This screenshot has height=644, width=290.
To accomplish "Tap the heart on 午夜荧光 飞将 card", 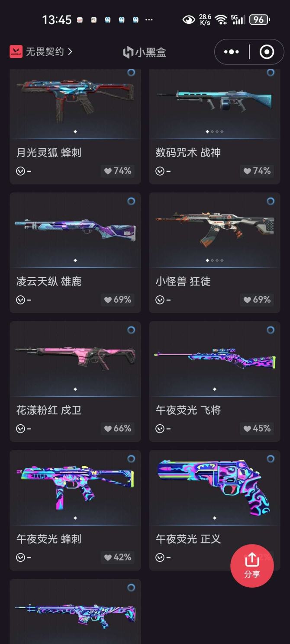I will 257,428.
